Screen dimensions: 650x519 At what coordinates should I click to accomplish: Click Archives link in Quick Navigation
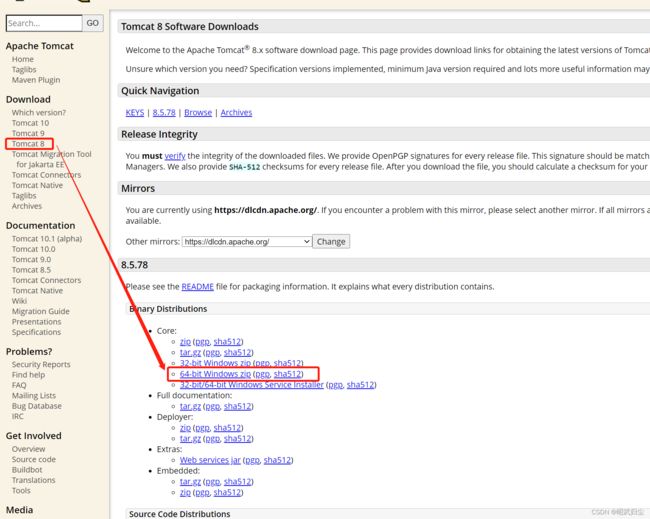[236, 113]
